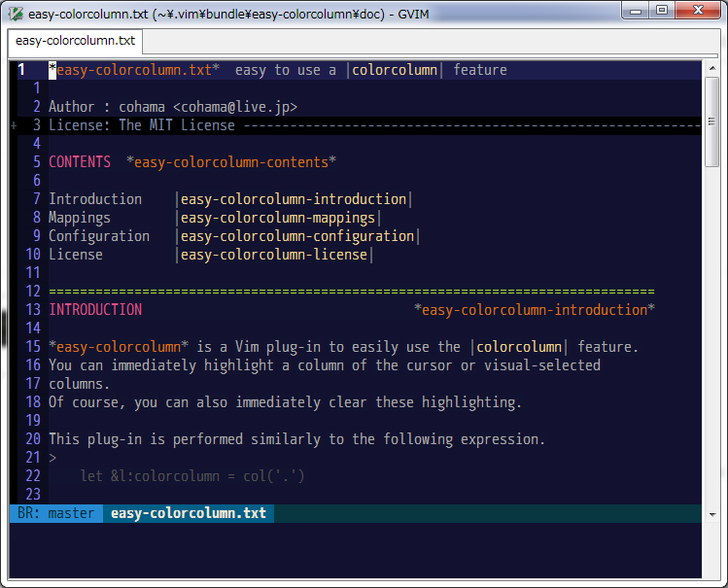Click the line 'You can immediately highlight'
The width and height of the screenshot is (728, 588).
[325, 365]
